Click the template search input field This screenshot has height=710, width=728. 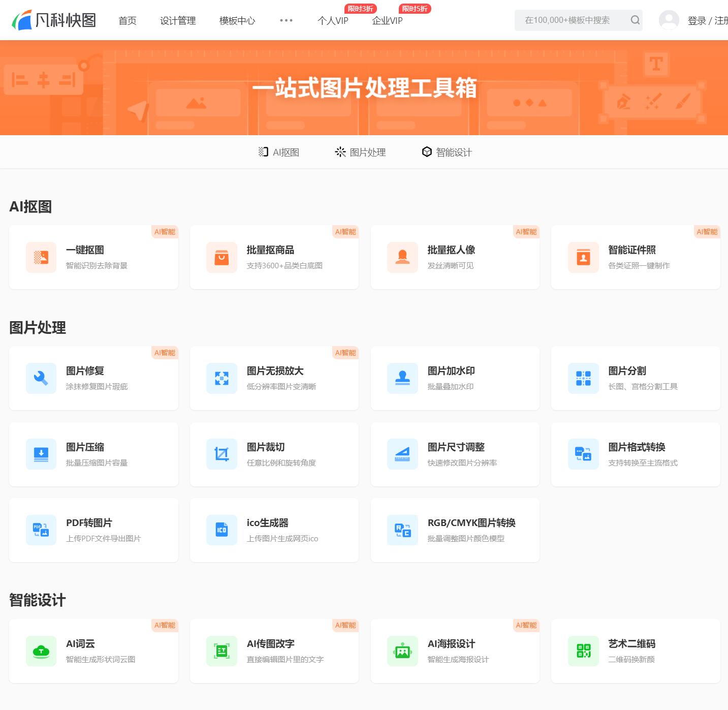tap(569, 20)
